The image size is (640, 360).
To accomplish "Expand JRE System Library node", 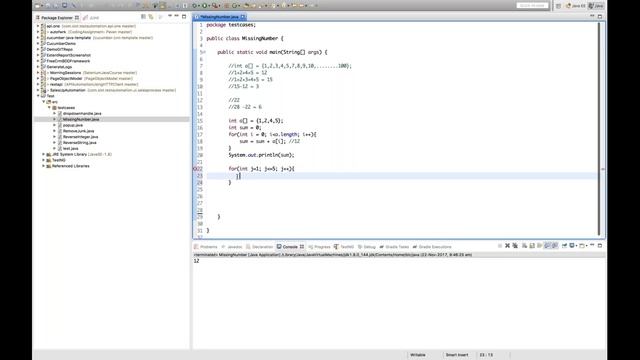I will [x=44, y=154].
